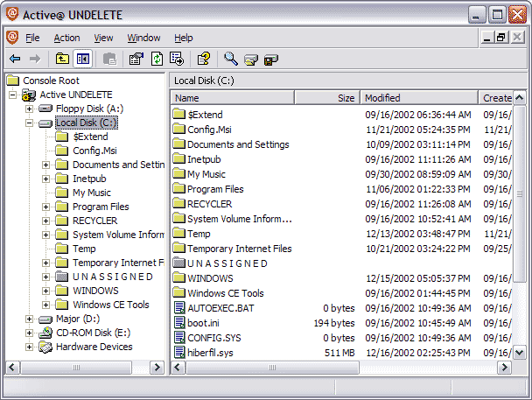Open the Properties toolbar icon
Screen dimensions: 532x400
(x=136, y=59)
